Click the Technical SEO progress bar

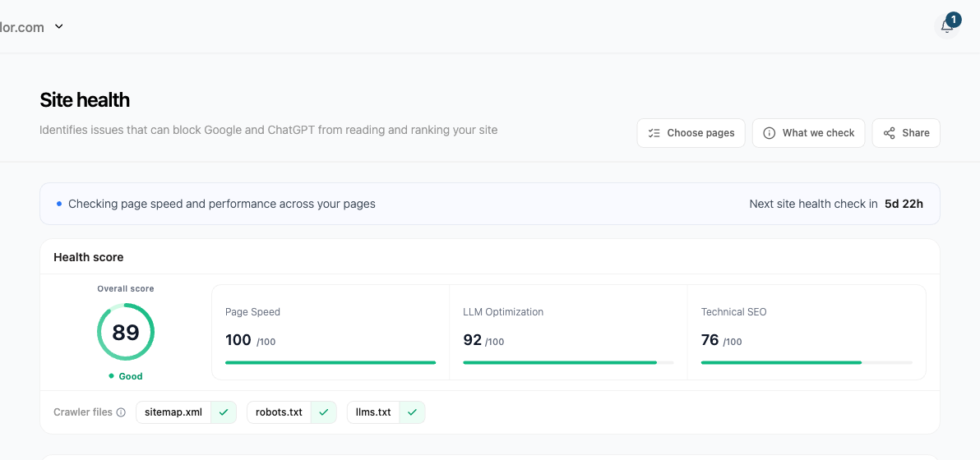[x=807, y=362]
